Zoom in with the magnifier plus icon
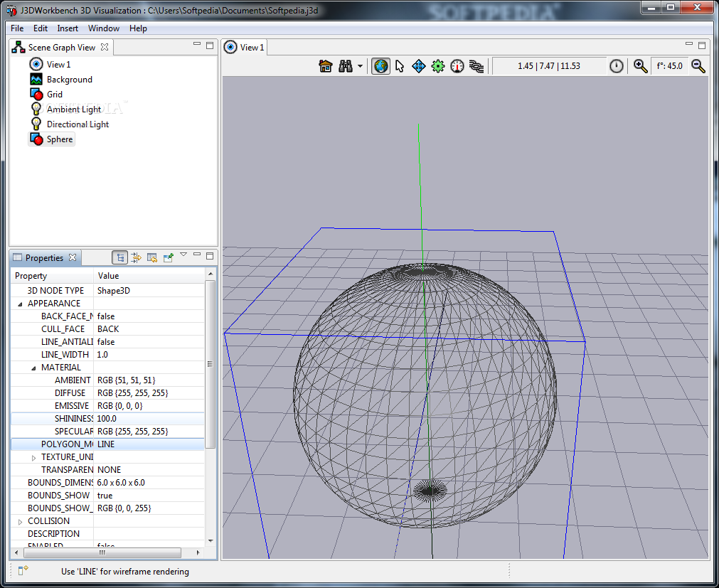Image resolution: width=719 pixels, height=588 pixels. coord(640,66)
